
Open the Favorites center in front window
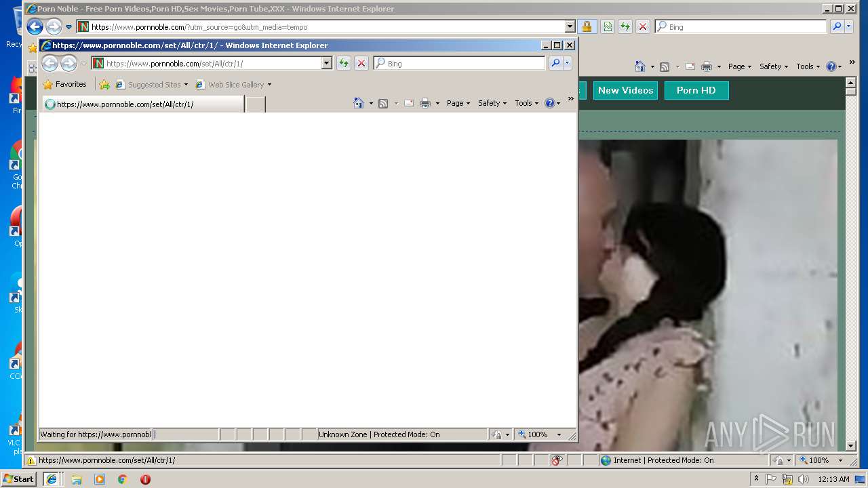(64, 84)
